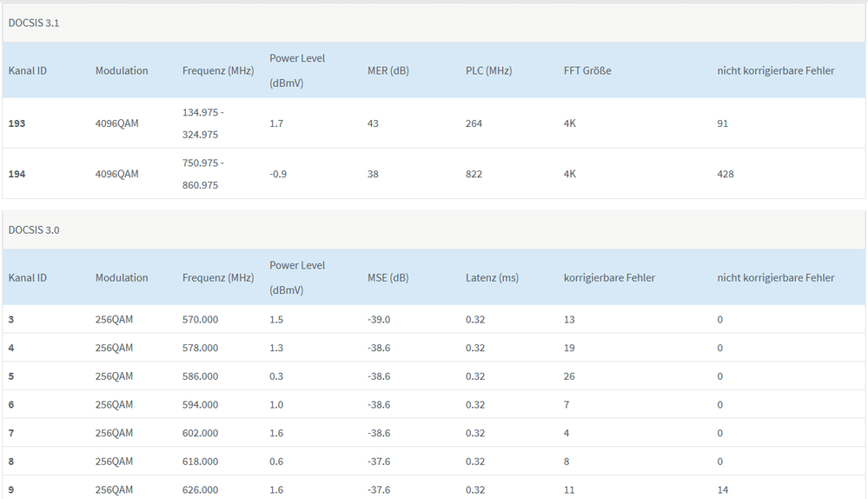Image resolution: width=868 pixels, height=499 pixels.
Task: Click correctable errors value 13
Action: pos(569,320)
